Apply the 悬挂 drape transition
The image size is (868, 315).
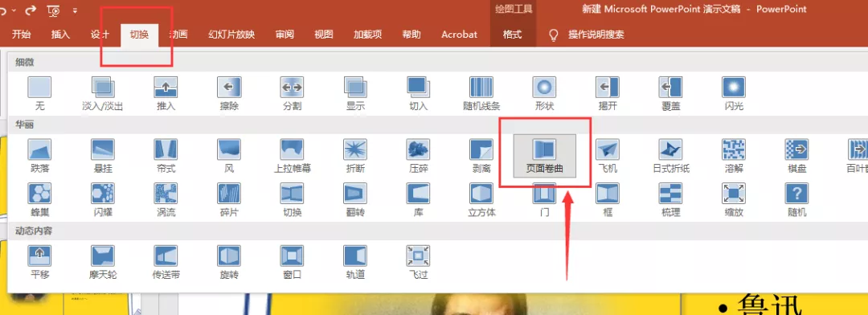click(102, 156)
